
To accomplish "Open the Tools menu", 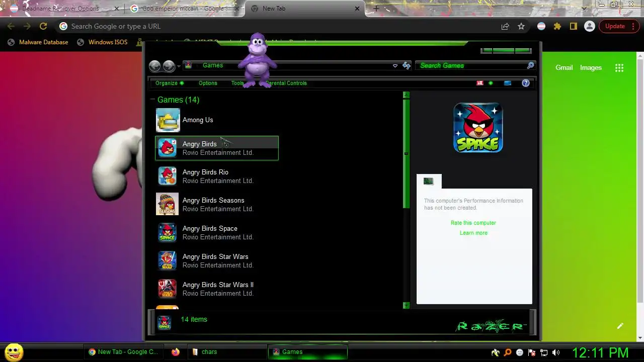I will pyautogui.click(x=237, y=83).
